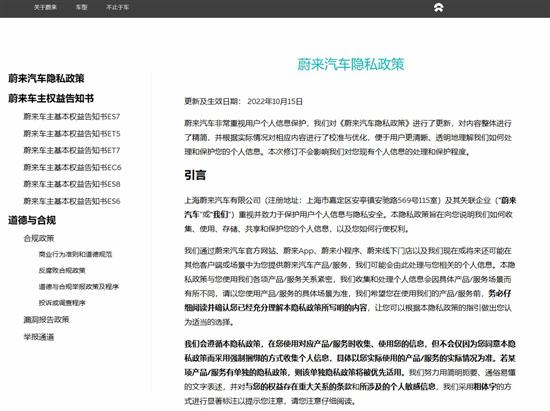This screenshot has height=411, width=550.
Task: Open 蔚来车主基本权益告知书ES8
Action: click(x=72, y=184)
